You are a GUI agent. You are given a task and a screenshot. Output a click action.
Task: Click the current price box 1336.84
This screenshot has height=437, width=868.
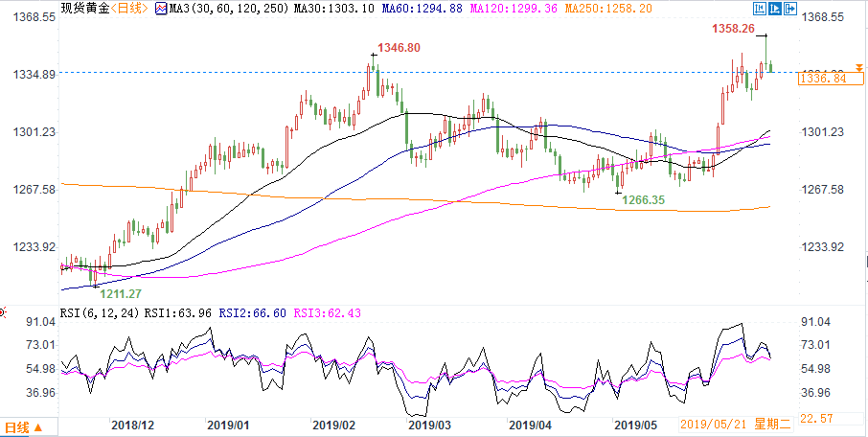pyautogui.click(x=831, y=80)
